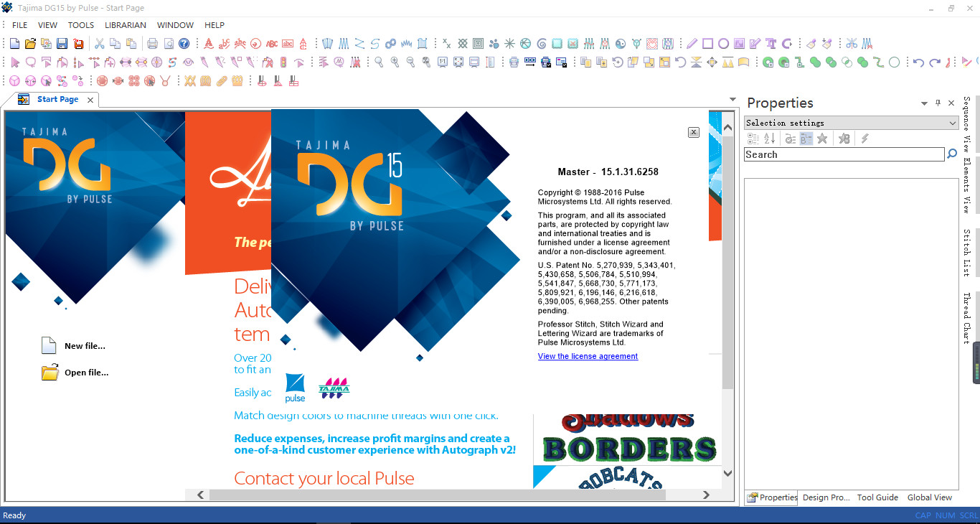This screenshot has height=524, width=980.
Task: Click the Start Page vertical scrollbar down arrow
Action: coord(727,473)
